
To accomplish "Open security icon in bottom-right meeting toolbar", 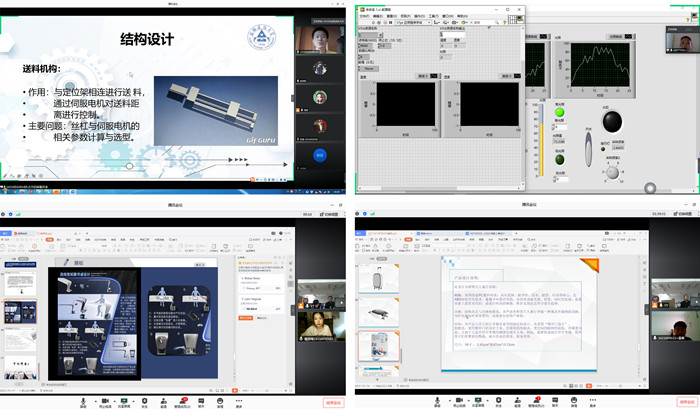I will (x=497, y=399).
